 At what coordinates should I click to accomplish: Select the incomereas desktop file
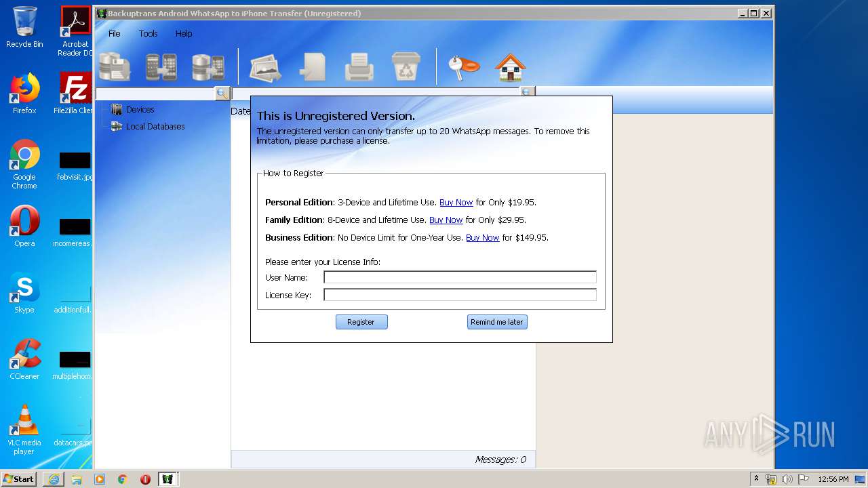pyautogui.click(x=74, y=233)
